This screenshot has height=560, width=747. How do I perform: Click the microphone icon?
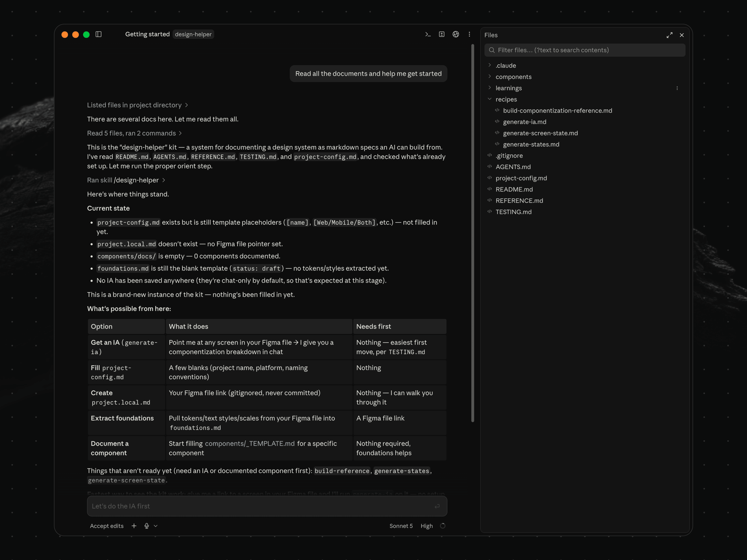(x=147, y=526)
